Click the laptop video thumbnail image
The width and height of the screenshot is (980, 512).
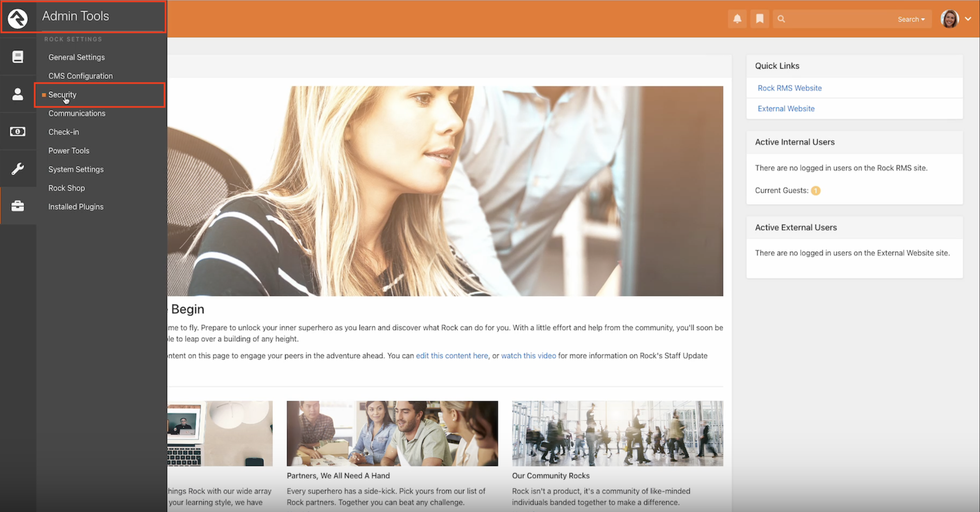(220, 433)
